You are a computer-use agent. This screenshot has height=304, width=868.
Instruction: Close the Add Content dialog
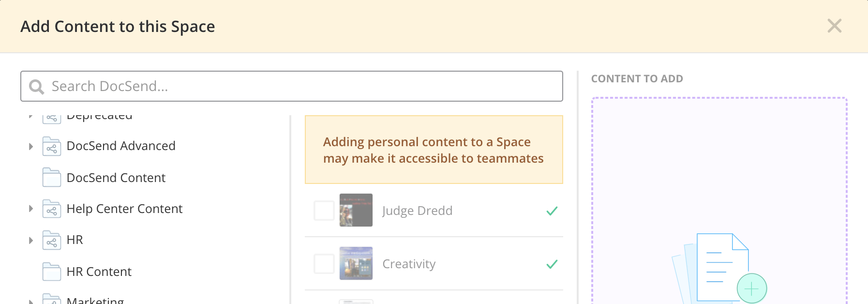(835, 26)
